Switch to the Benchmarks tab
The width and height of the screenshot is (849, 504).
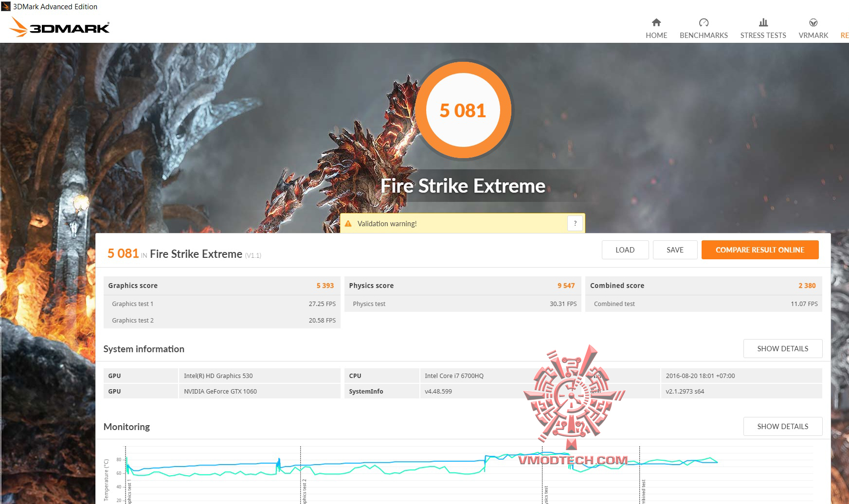pos(704,35)
